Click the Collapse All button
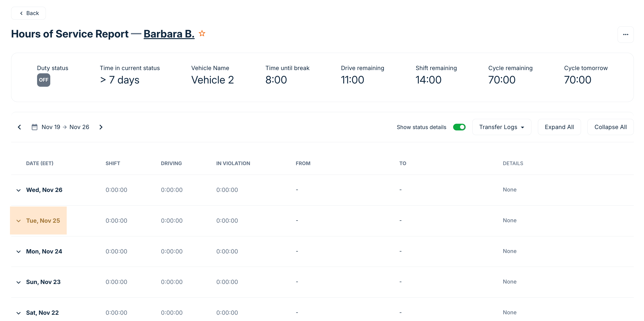644x321 pixels. click(610, 127)
